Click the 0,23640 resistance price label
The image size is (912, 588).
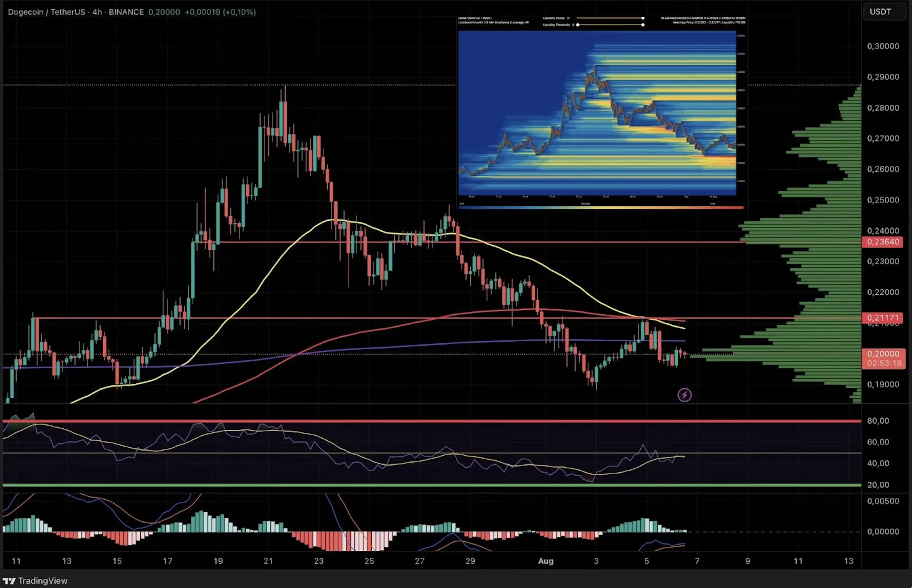coord(883,242)
